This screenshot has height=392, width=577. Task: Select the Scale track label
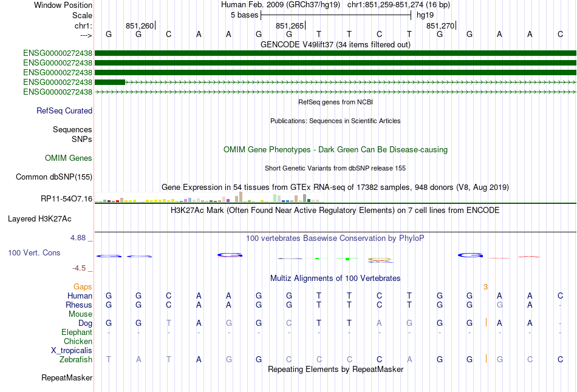pyautogui.click(x=82, y=15)
